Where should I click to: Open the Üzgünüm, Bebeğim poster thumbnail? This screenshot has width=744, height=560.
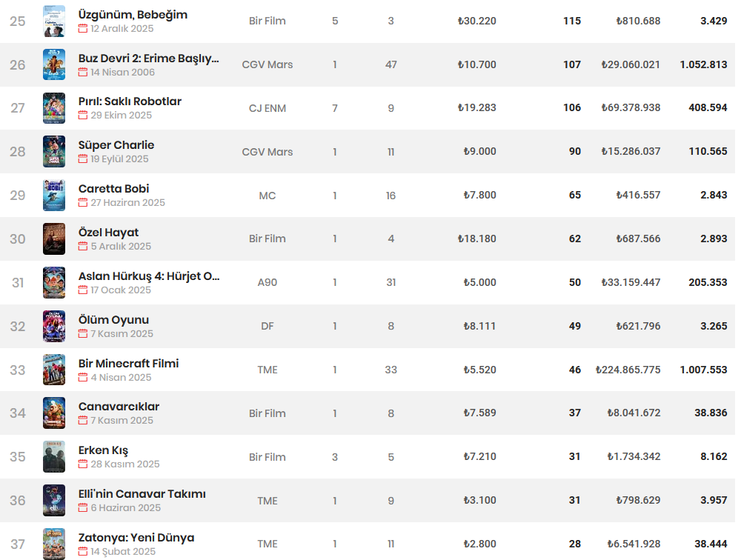[x=54, y=21]
